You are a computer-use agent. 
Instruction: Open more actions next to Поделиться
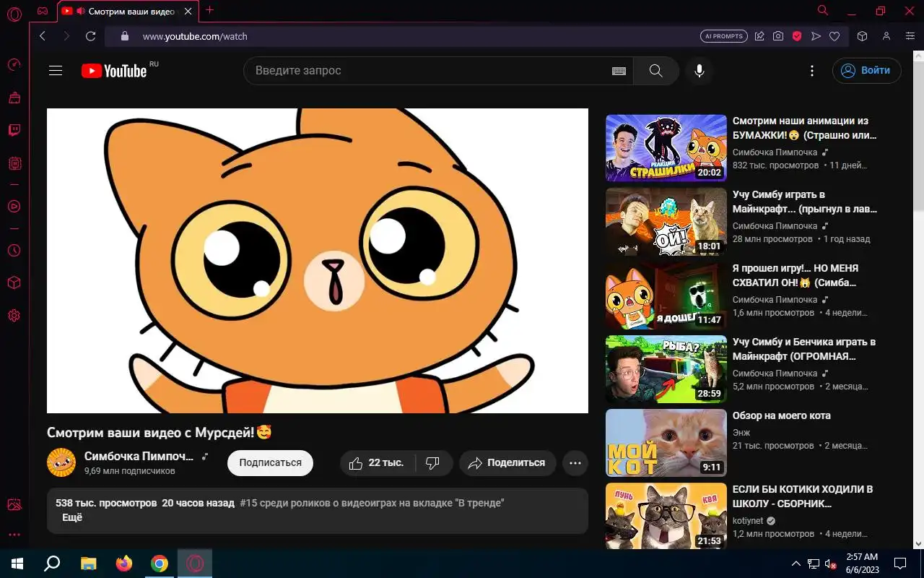pos(575,463)
